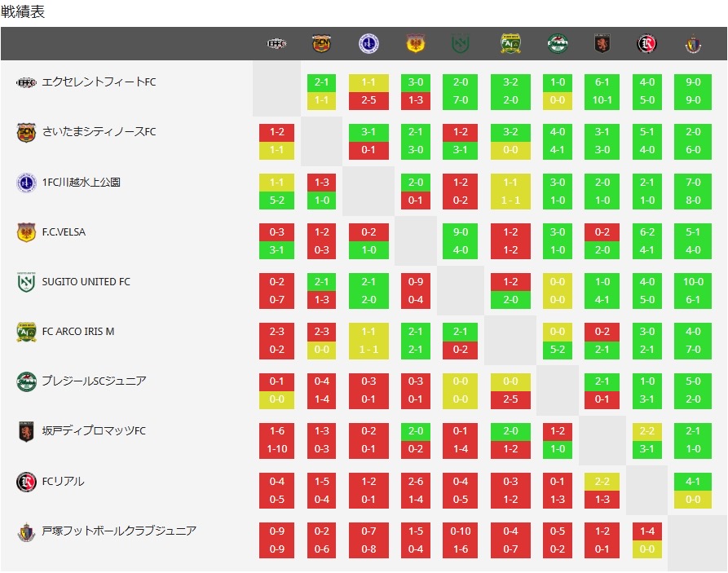Open the F.C.VELSA crest in the header row
Screen dimensions: 728x573
[x=416, y=44]
